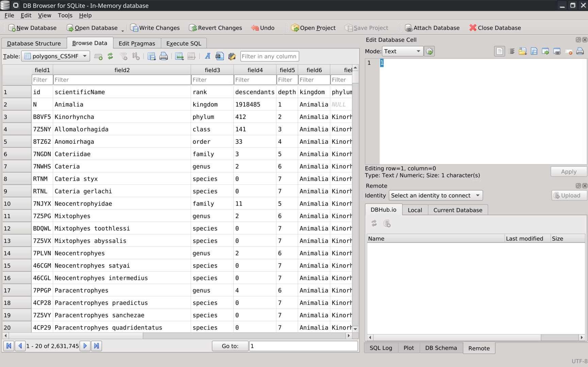Select the cell 'Cateria gerlachi'
Image resolution: width=588 pixels, height=367 pixels.
(122, 191)
